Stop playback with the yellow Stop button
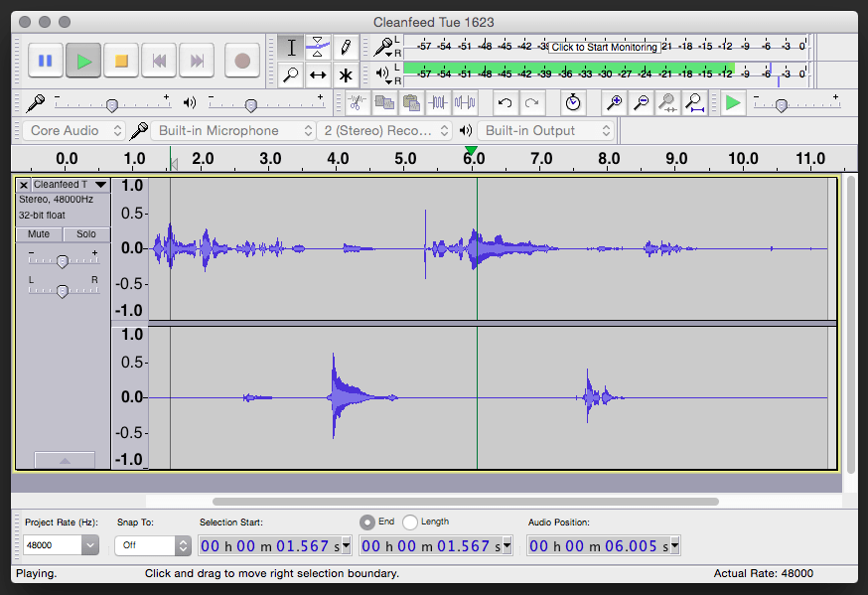 pyautogui.click(x=121, y=61)
